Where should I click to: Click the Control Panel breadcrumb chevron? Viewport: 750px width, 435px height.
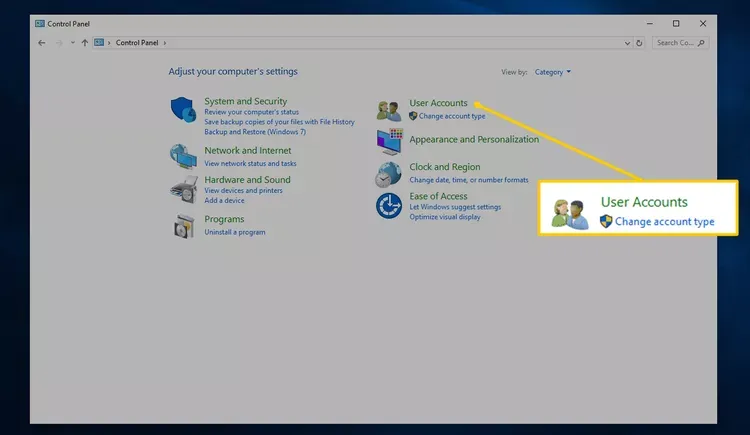point(166,43)
